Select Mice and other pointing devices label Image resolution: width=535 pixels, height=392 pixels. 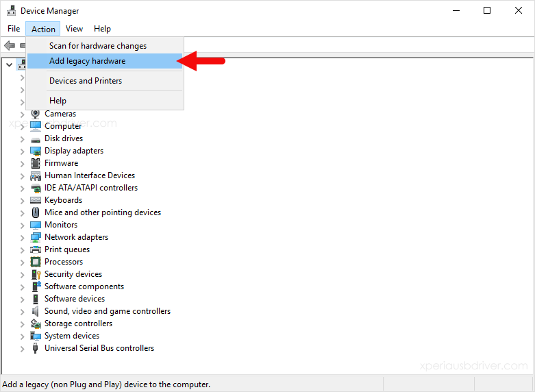[103, 212]
